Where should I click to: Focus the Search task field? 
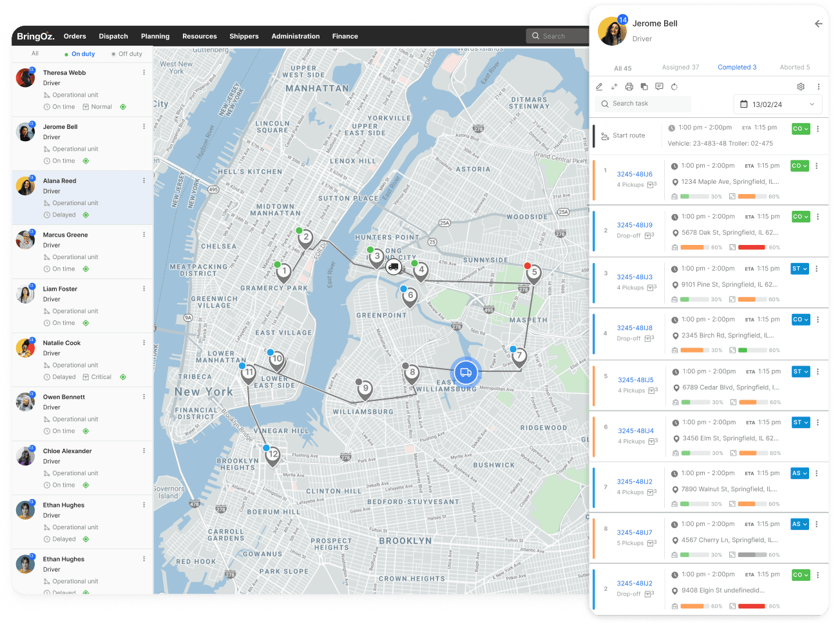point(643,104)
